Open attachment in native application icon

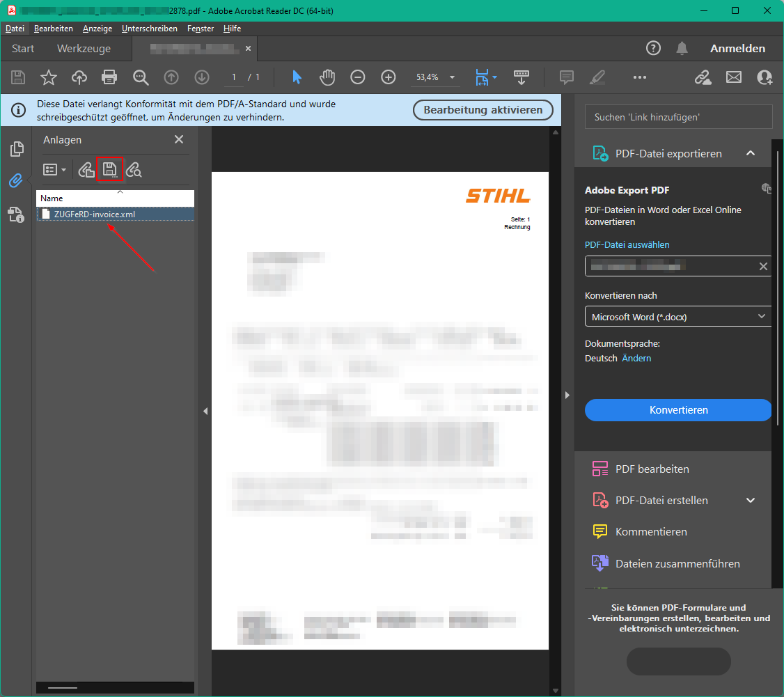click(x=86, y=170)
